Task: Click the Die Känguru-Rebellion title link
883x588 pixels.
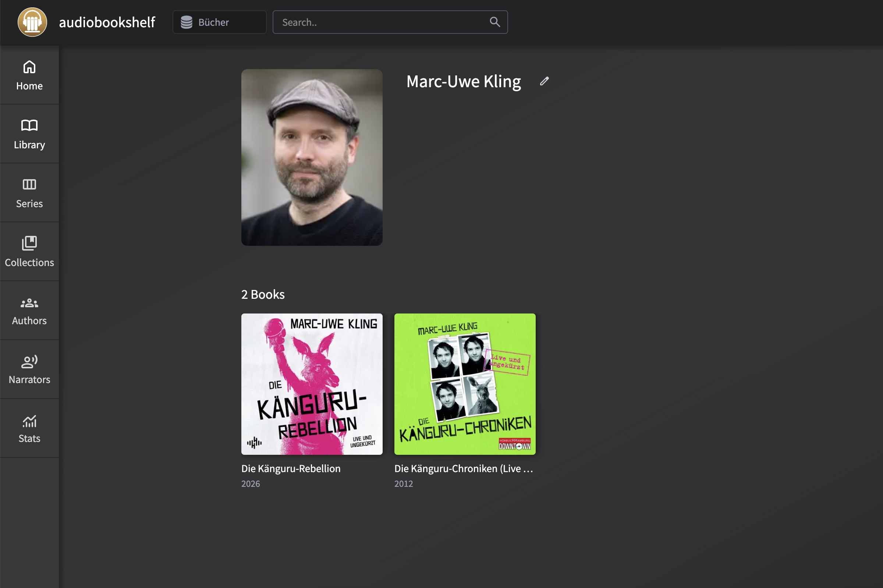Action: point(291,468)
